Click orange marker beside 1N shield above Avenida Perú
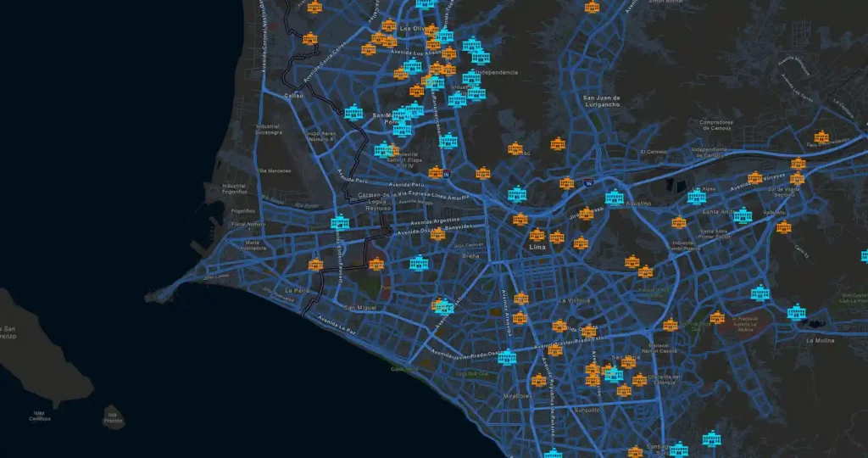868x458 pixels. (436, 172)
